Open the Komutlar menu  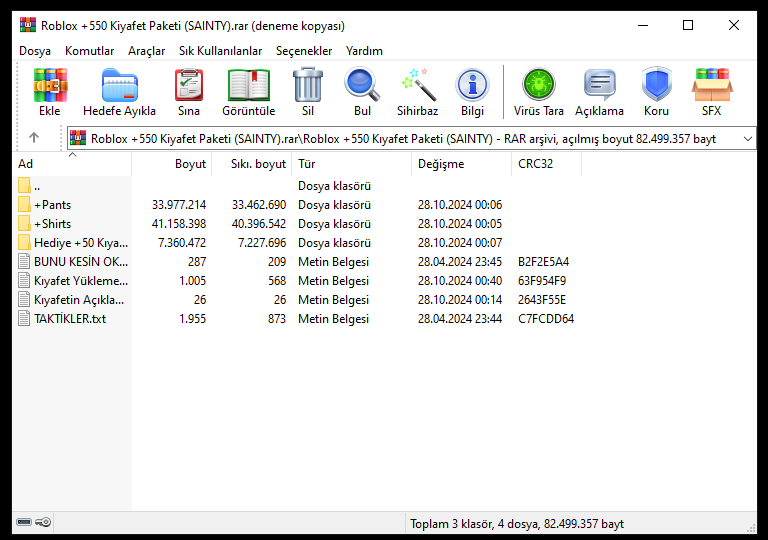tap(89, 51)
